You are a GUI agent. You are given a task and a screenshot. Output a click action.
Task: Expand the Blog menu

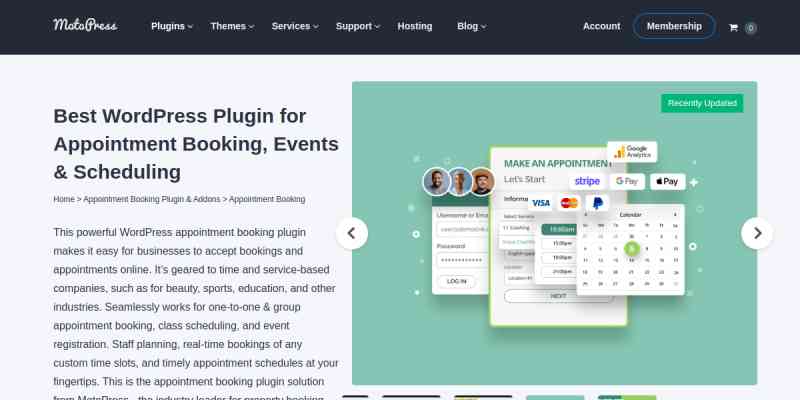(471, 26)
